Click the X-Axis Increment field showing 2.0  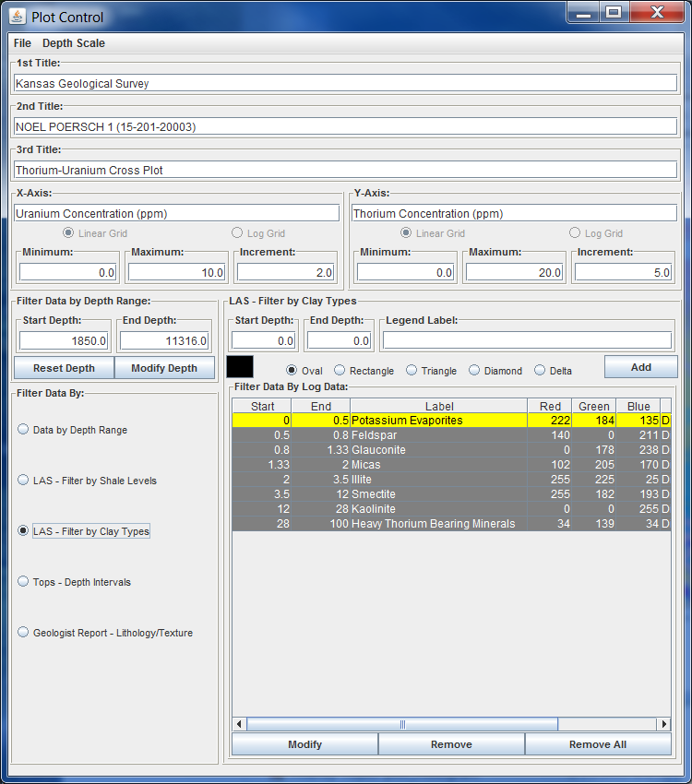[285, 272]
